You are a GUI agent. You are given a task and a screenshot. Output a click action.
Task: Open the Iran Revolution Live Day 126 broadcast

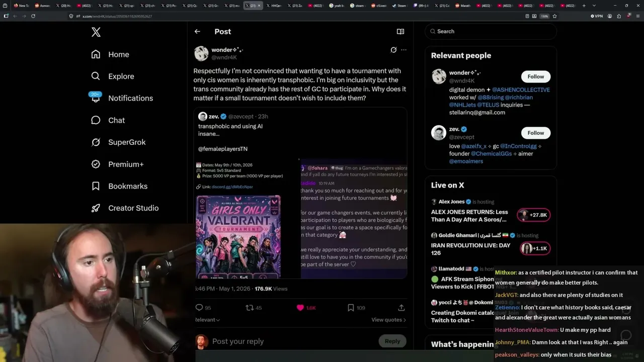point(470,249)
